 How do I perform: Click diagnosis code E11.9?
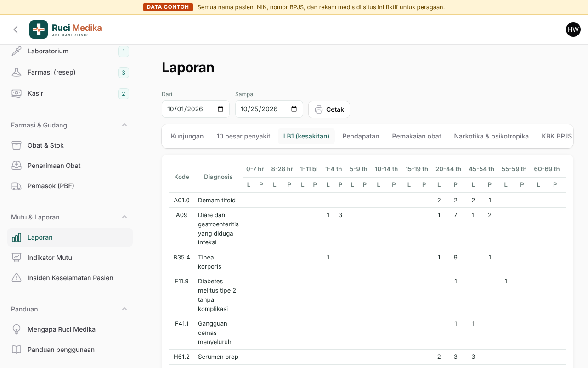click(182, 281)
